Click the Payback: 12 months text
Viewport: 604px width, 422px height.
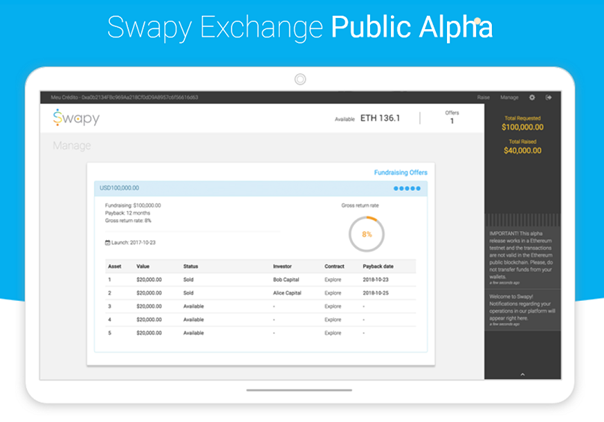click(128, 213)
